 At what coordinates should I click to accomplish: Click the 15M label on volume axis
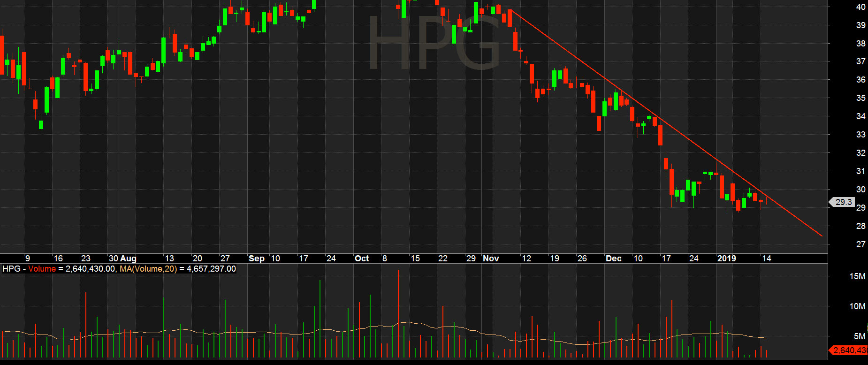point(857,276)
